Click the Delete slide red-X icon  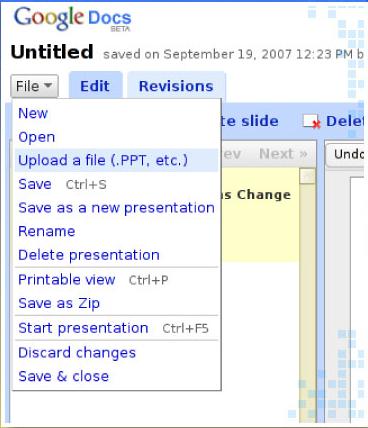pos(312,121)
